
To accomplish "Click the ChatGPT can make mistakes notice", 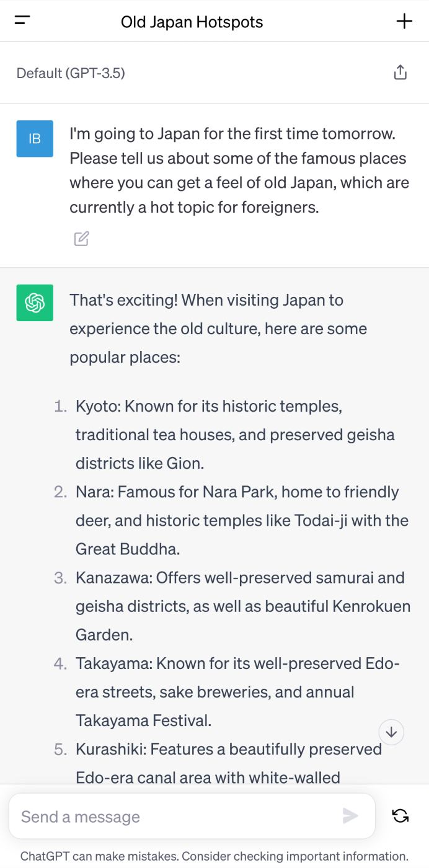I will tap(214, 856).
